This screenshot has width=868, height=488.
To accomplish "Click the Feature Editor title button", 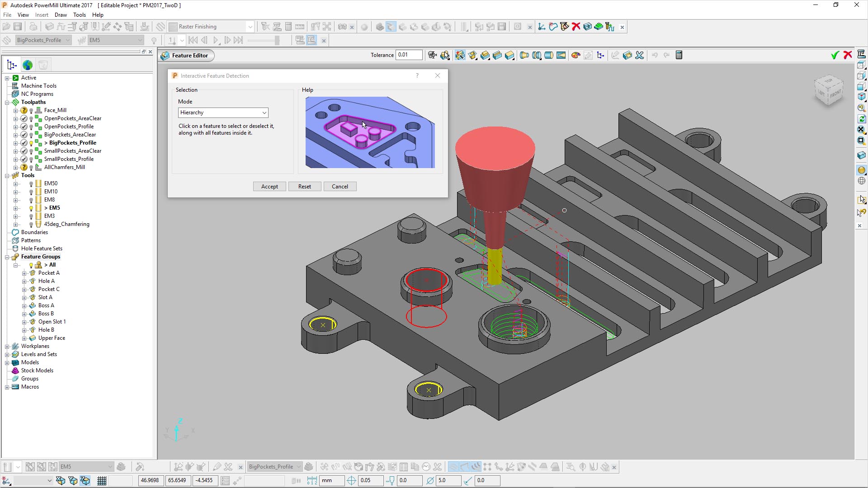I will (187, 56).
